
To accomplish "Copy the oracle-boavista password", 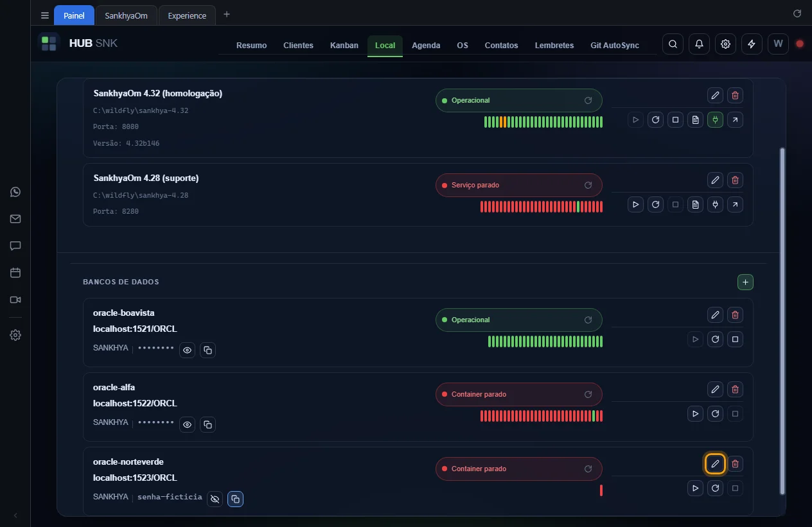I will coord(207,350).
